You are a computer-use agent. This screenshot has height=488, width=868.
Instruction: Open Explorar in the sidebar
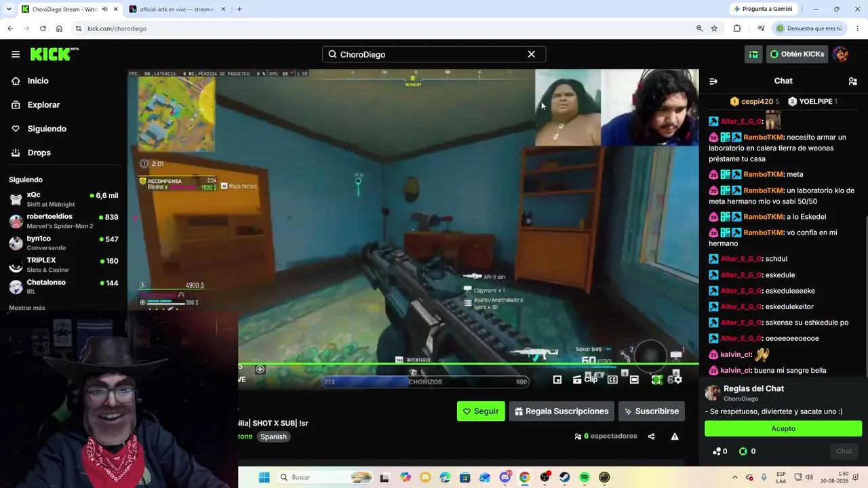[x=43, y=105]
